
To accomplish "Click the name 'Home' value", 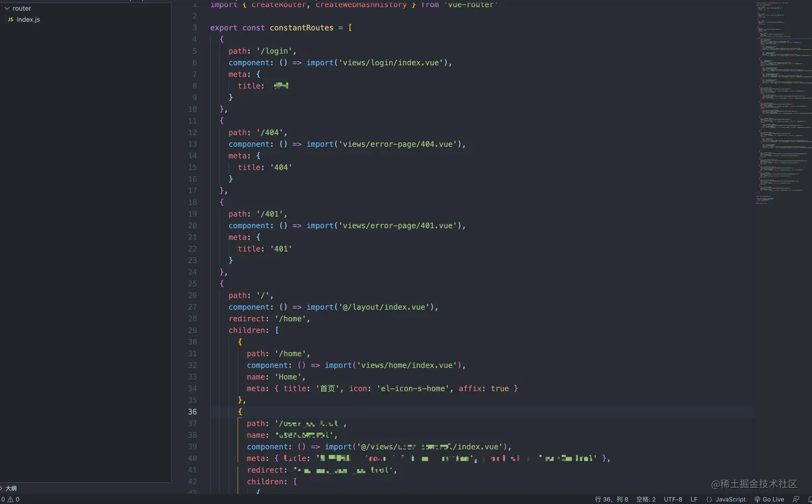I will click(288, 377).
